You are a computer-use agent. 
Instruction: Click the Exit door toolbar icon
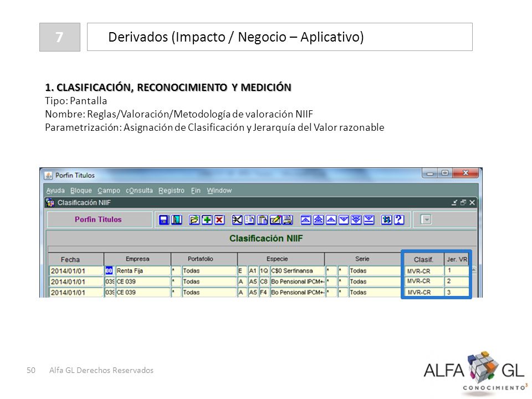click(x=177, y=220)
